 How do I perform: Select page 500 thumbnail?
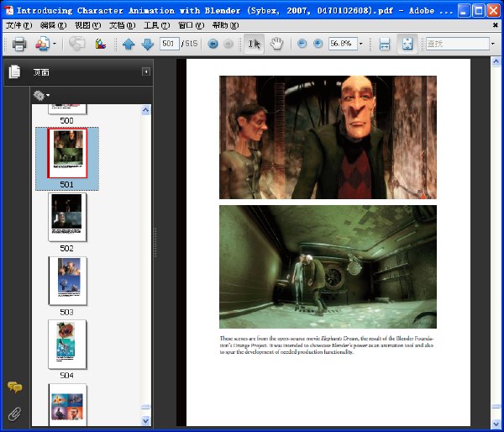coord(67,109)
